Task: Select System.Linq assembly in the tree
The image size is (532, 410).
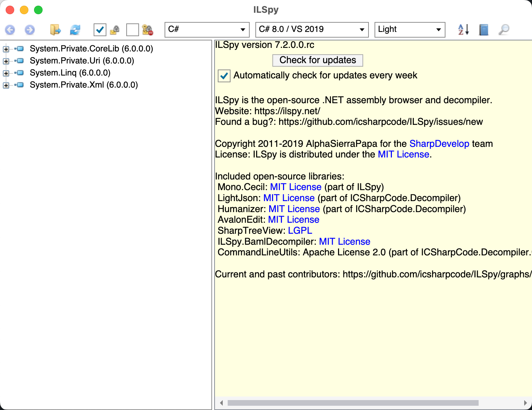Action: click(x=70, y=73)
